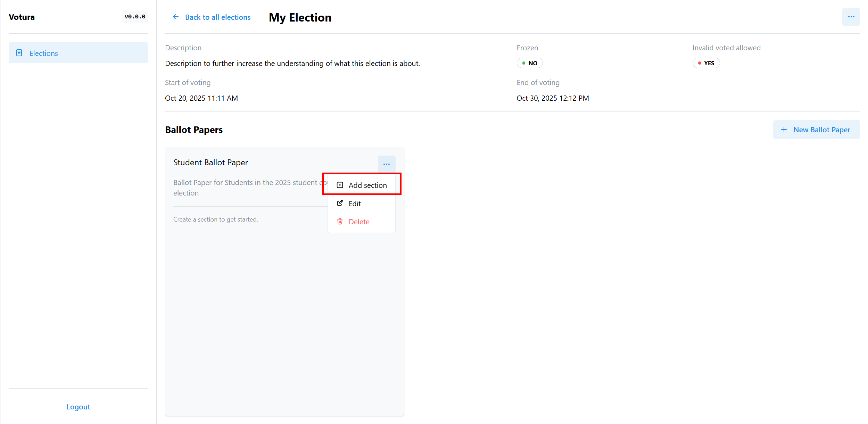Toggle the Student Ballot Paper three-dot menu
This screenshot has width=868, height=424.
tap(386, 164)
